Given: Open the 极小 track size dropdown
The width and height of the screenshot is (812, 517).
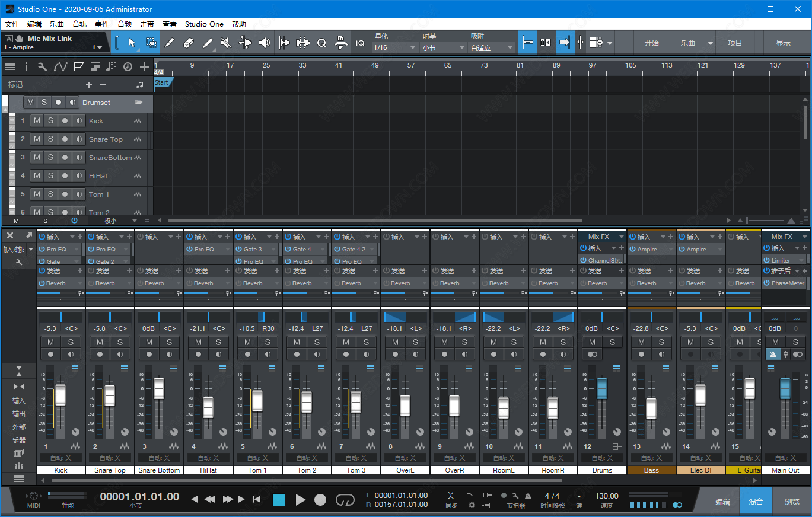Looking at the screenshot, I should (135, 221).
